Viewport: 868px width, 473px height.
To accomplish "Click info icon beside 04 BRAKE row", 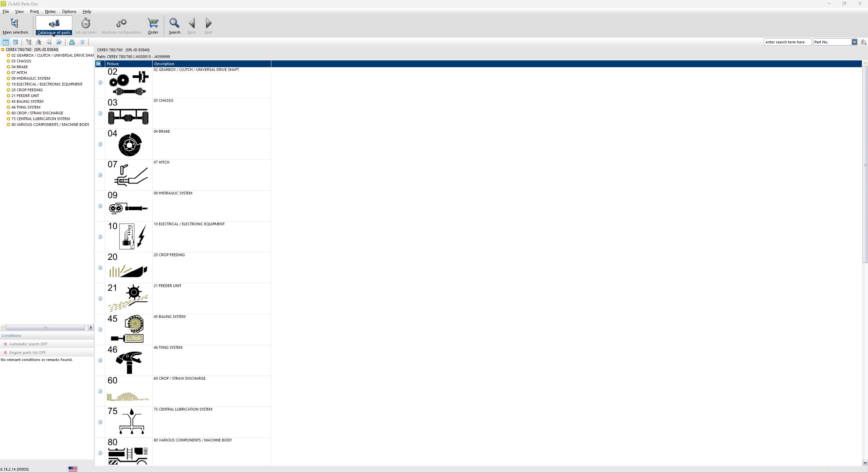I will 100,144.
